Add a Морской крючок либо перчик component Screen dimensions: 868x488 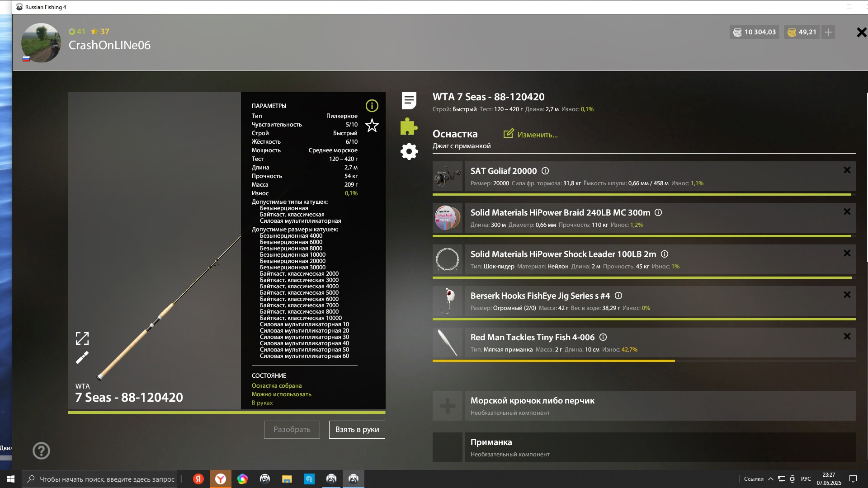448,406
